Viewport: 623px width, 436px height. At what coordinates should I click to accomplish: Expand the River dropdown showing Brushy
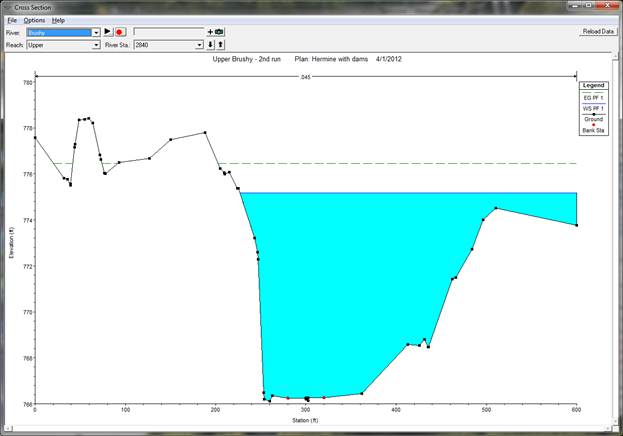pos(96,32)
